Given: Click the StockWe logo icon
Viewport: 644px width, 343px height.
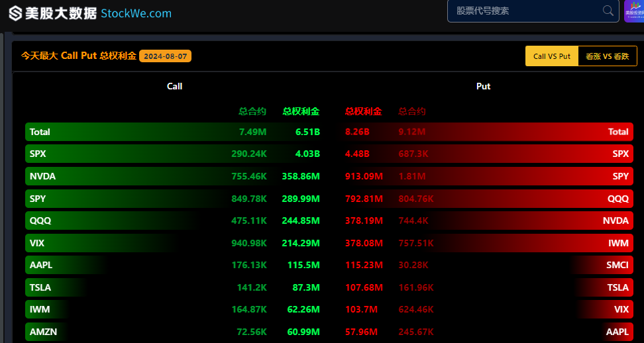Looking at the screenshot, I should coord(15,13).
